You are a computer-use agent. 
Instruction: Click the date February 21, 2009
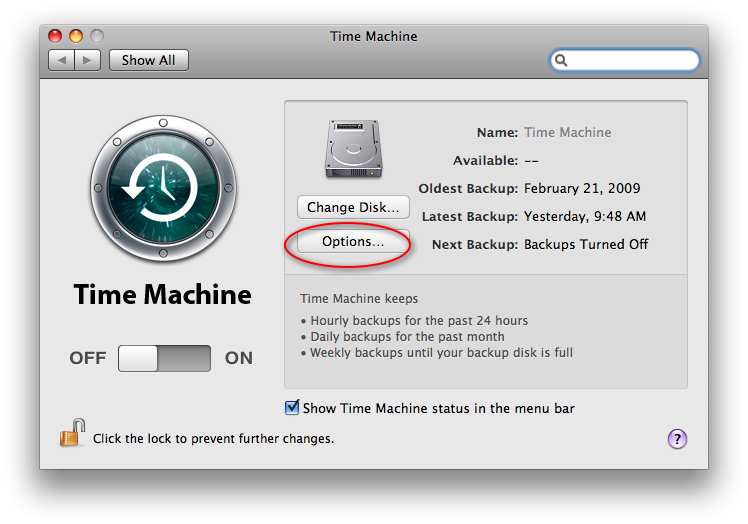click(582, 189)
